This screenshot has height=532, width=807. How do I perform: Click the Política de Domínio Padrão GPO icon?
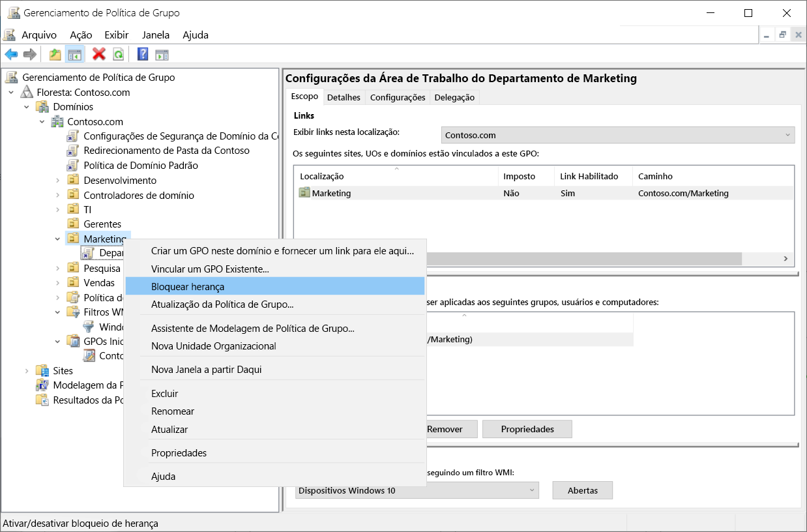click(x=72, y=166)
